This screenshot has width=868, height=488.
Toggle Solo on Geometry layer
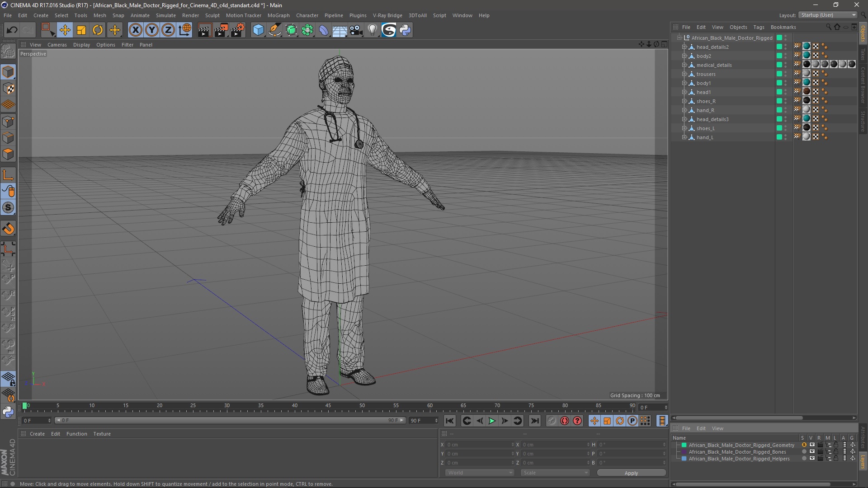click(804, 445)
